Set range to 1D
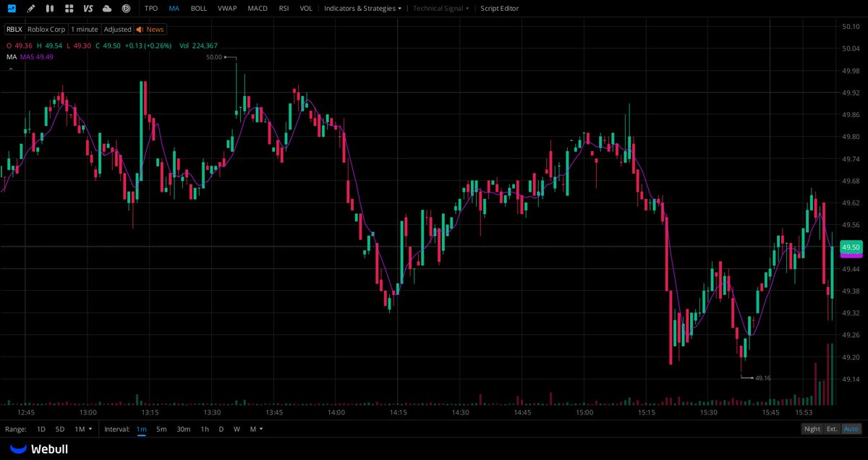The width and height of the screenshot is (868, 460). [41, 429]
